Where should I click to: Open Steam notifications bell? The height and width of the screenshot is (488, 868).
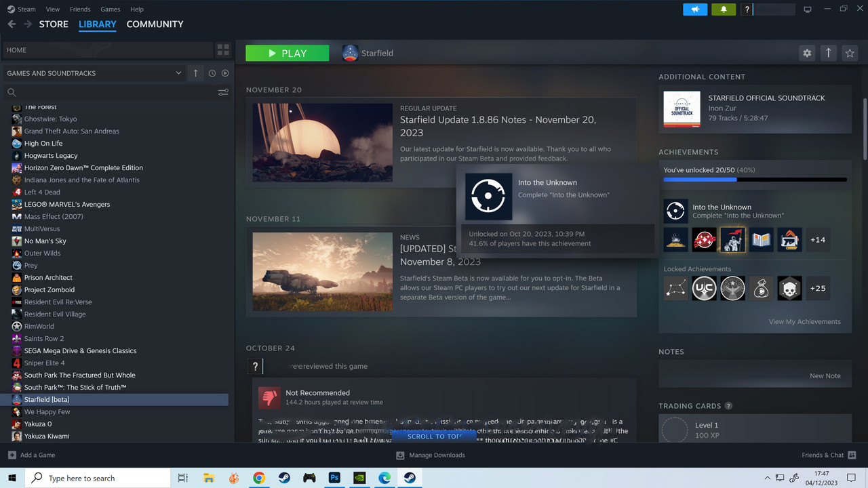[x=723, y=9]
